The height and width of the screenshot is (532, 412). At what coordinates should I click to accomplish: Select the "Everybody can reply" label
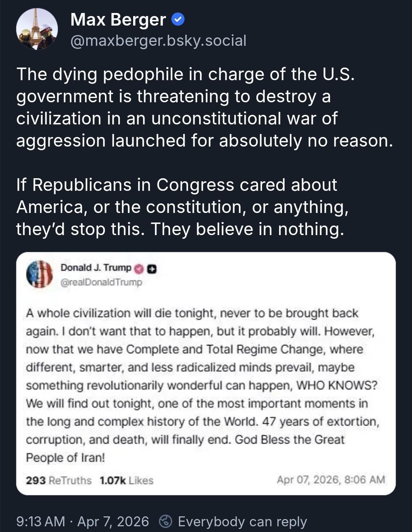tap(242, 521)
